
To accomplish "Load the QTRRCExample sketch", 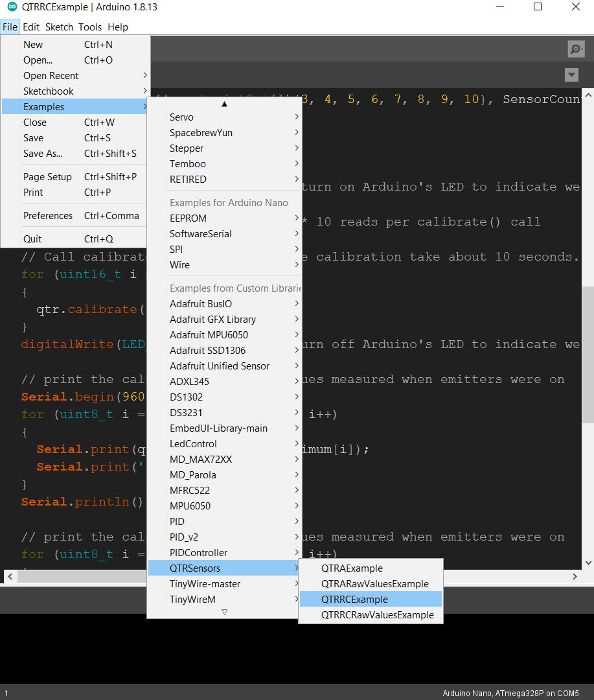I will point(371,600).
